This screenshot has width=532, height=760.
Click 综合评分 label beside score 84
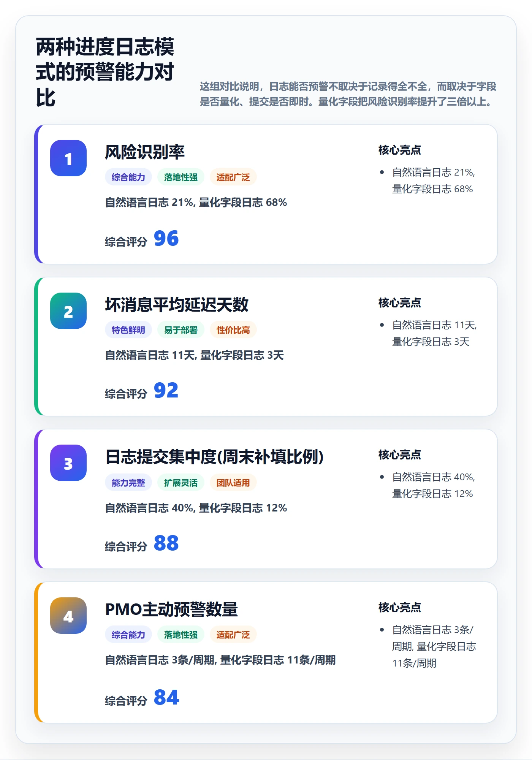(x=126, y=701)
